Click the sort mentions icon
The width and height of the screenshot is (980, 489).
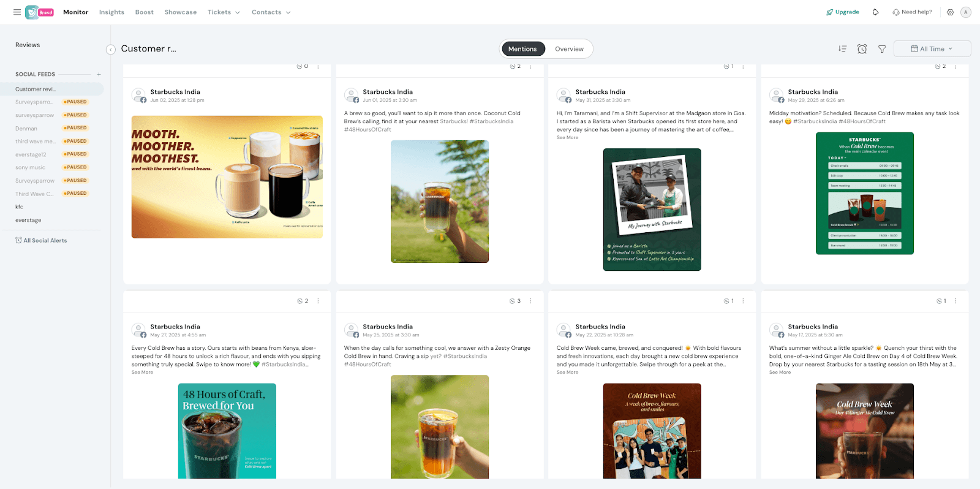[842, 49]
